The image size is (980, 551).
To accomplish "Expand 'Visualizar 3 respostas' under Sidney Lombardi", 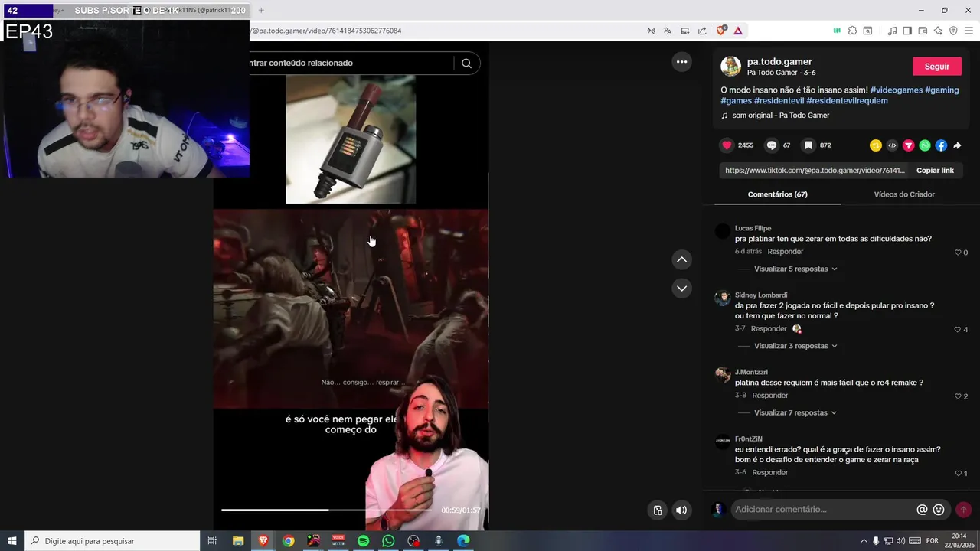I will click(x=795, y=346).
